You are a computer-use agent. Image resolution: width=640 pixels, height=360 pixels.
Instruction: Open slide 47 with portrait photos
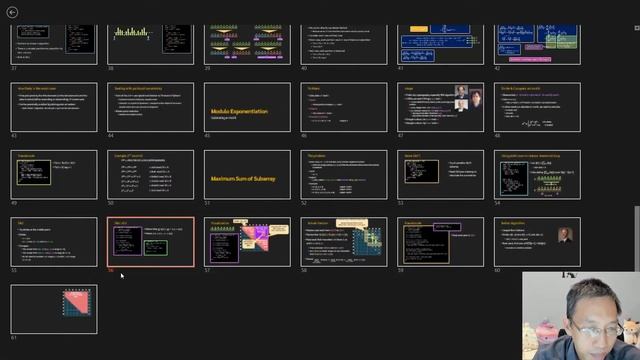click(440, 107)
